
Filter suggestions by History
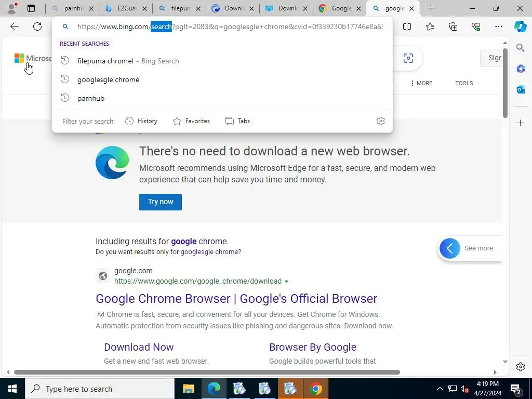click(141, 121)
